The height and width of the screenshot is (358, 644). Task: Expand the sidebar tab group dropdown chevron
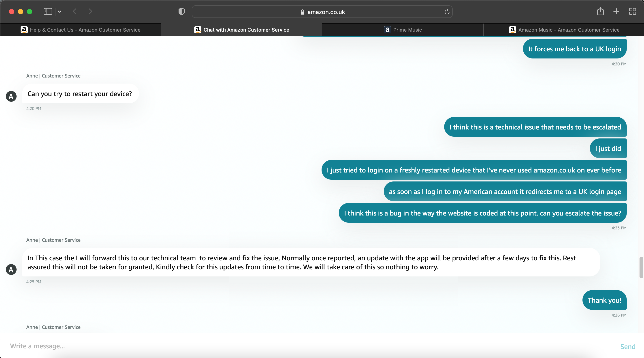(60, 11)
